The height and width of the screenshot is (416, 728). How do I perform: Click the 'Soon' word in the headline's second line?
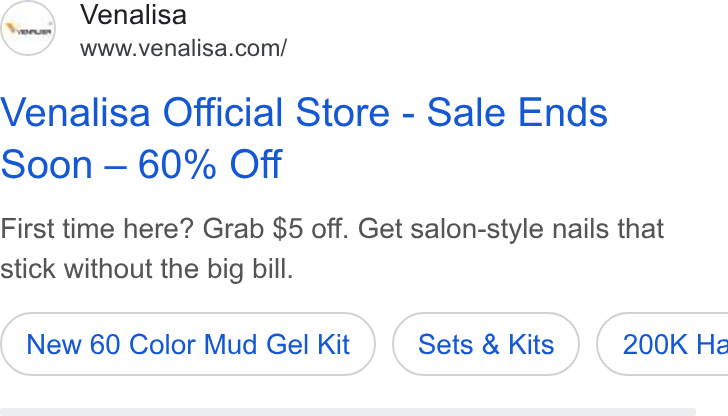(47, 164)
